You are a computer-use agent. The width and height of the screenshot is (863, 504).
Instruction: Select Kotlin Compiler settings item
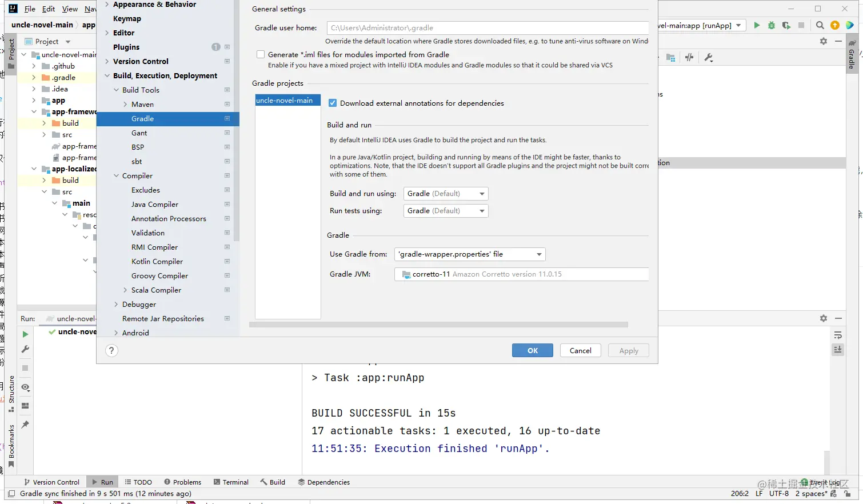157,262
